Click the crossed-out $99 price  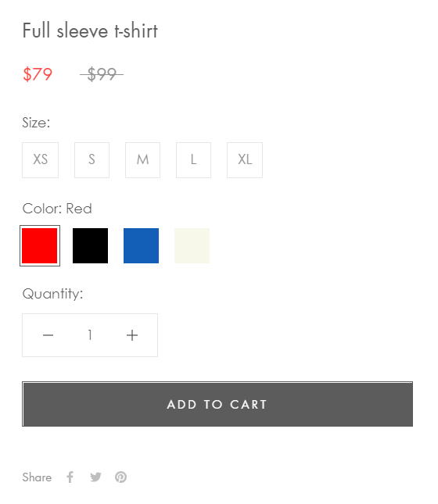click(x=102, y=74)
